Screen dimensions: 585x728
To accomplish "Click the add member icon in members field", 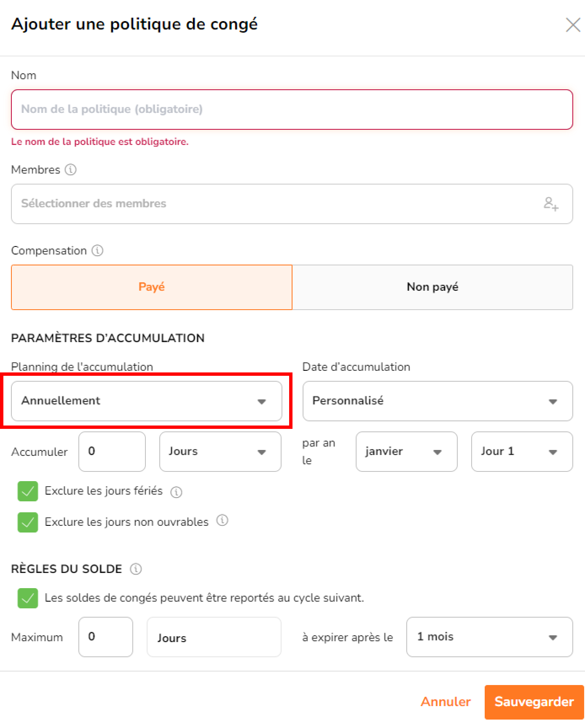I will [x=551, y=204].
